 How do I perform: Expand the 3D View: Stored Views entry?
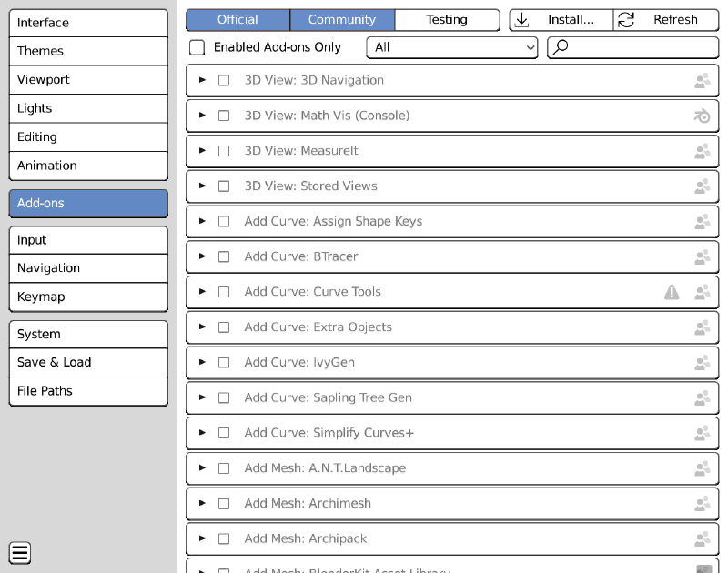click(202, 186)
